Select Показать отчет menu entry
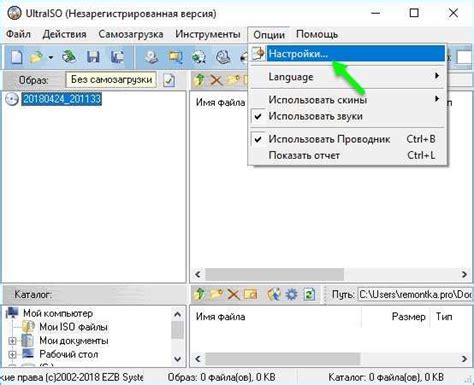Image resolution: width=474 pixels, height=385 pixels. click(x=348, y=155)
